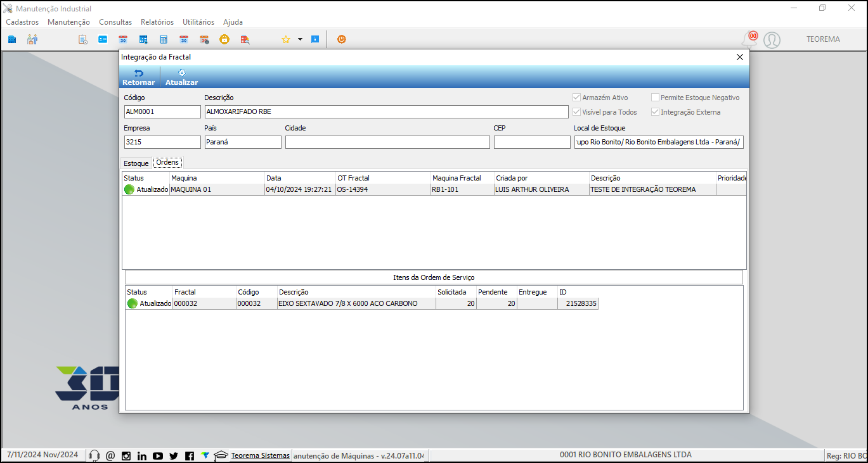868x463 pixels.
Task: Click the calculator icon in main toolbar
Action: pyautogui.click(x=164, y=39)
